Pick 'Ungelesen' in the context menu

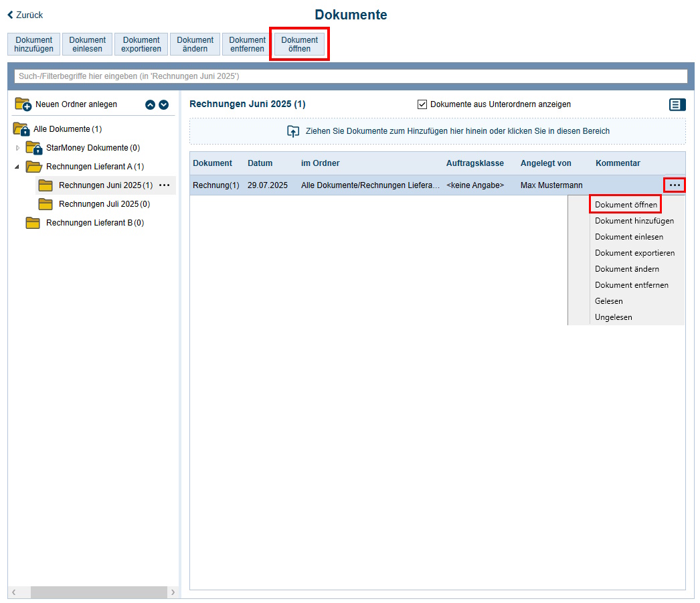pos(613,317)
